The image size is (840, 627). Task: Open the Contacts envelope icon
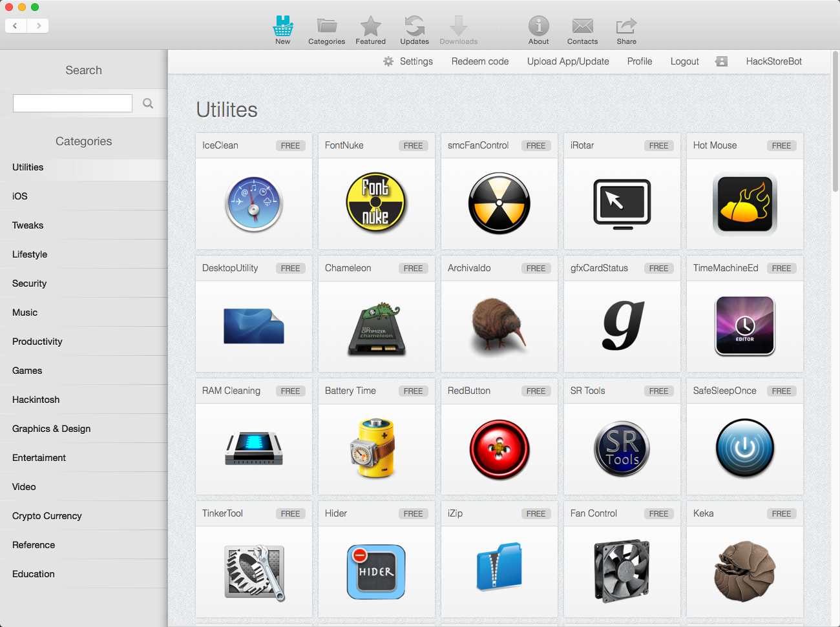pyautogui.click(x=583, y=26)
